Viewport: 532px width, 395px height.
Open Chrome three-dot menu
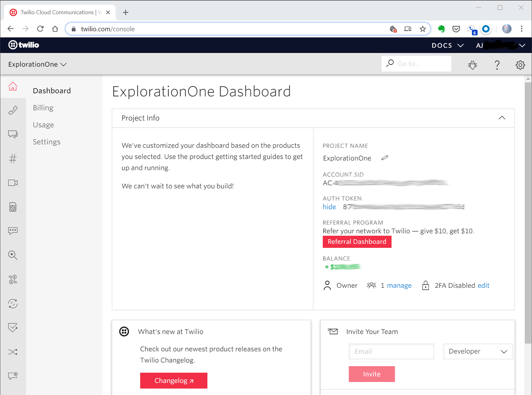point(521,29)
